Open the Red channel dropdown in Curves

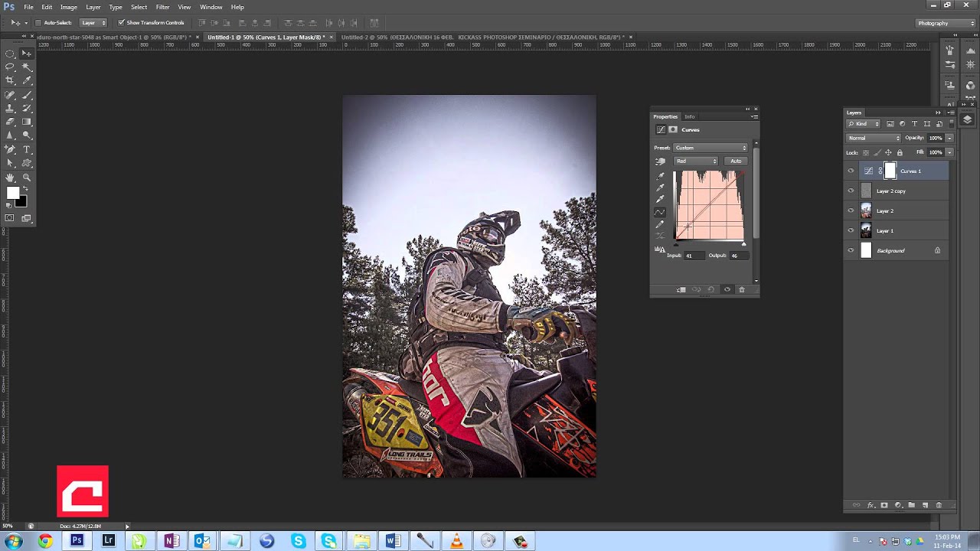(x=696, y=161)
